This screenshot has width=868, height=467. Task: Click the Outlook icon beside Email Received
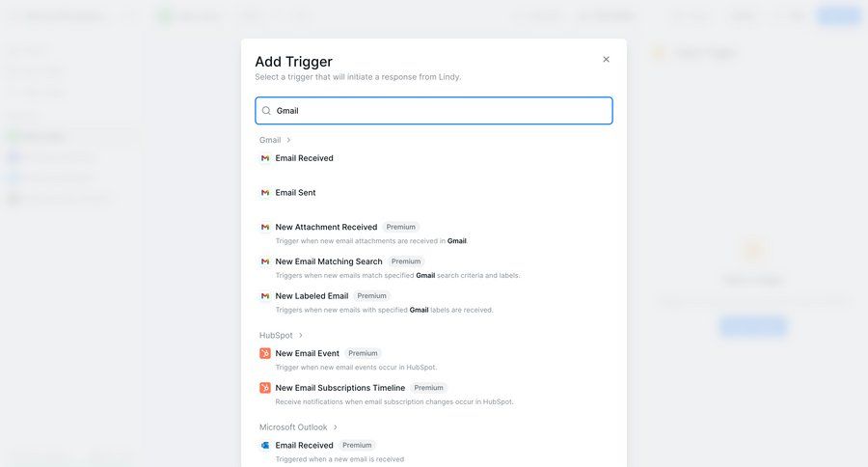(265, 446)
